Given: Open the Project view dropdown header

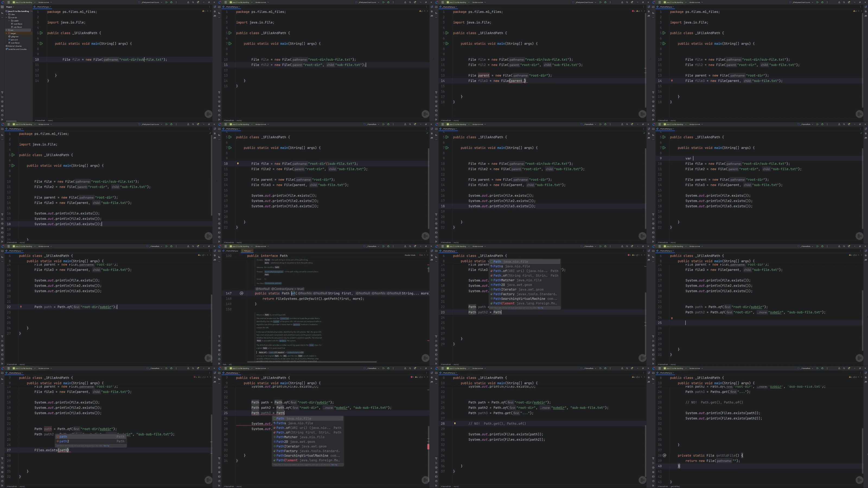Looking at the screenshot, I should (x=9, y=7).
